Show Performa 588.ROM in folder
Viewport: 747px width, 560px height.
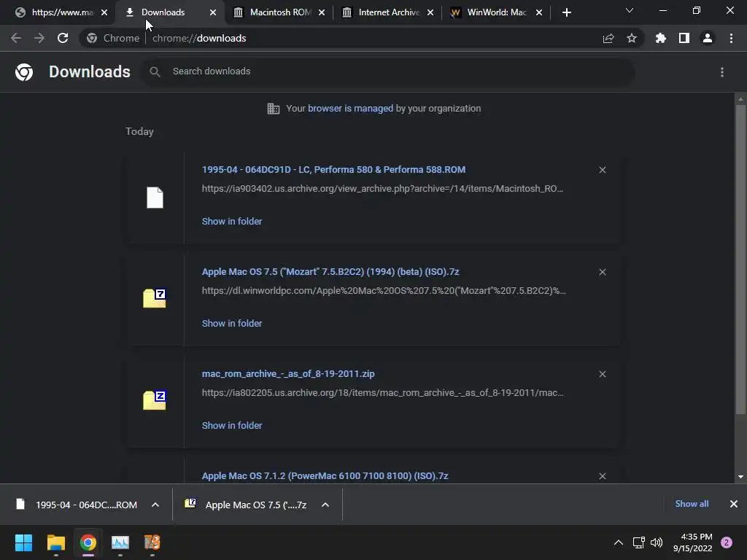232,222
